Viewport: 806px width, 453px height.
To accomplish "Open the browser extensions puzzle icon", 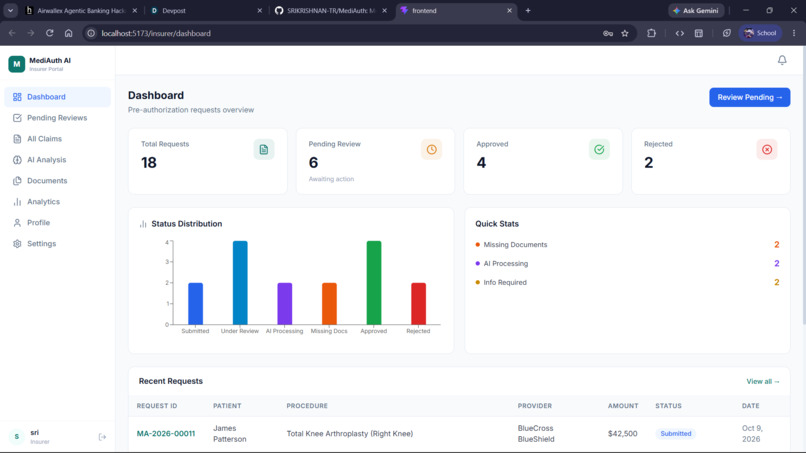I will 651,33.
